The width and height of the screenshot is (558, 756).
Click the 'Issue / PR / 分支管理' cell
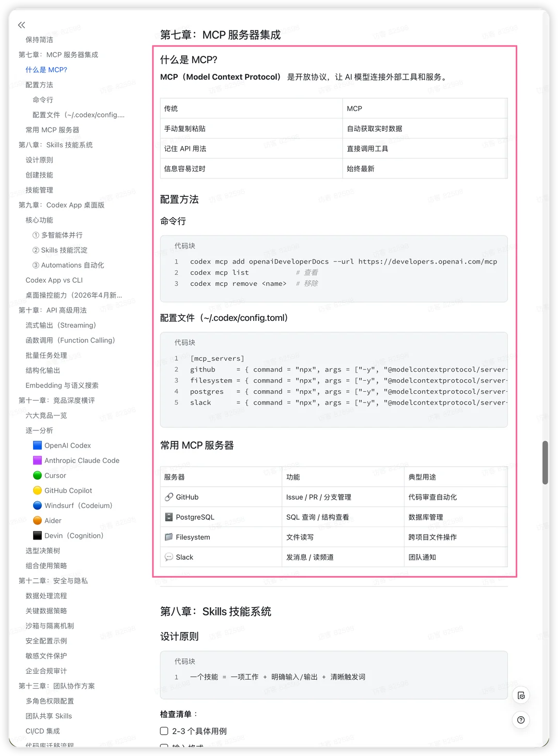pyautogui.click(x=343, y=497)
